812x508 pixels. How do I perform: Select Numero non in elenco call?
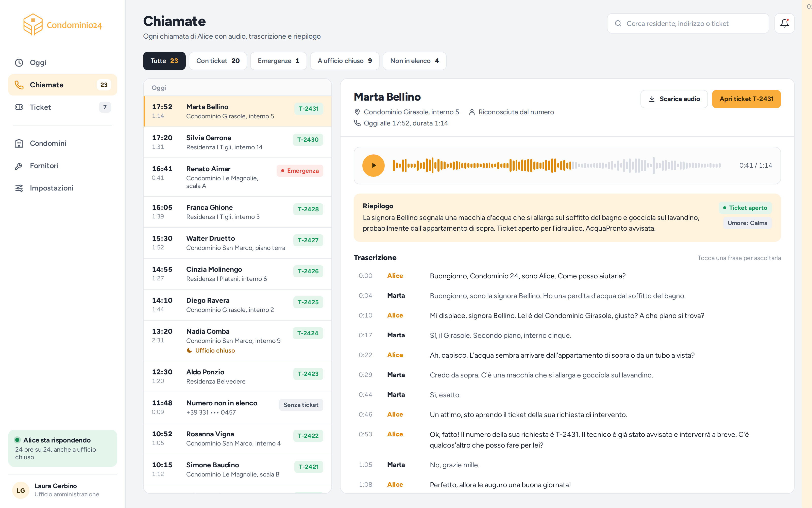coord(238,407)
